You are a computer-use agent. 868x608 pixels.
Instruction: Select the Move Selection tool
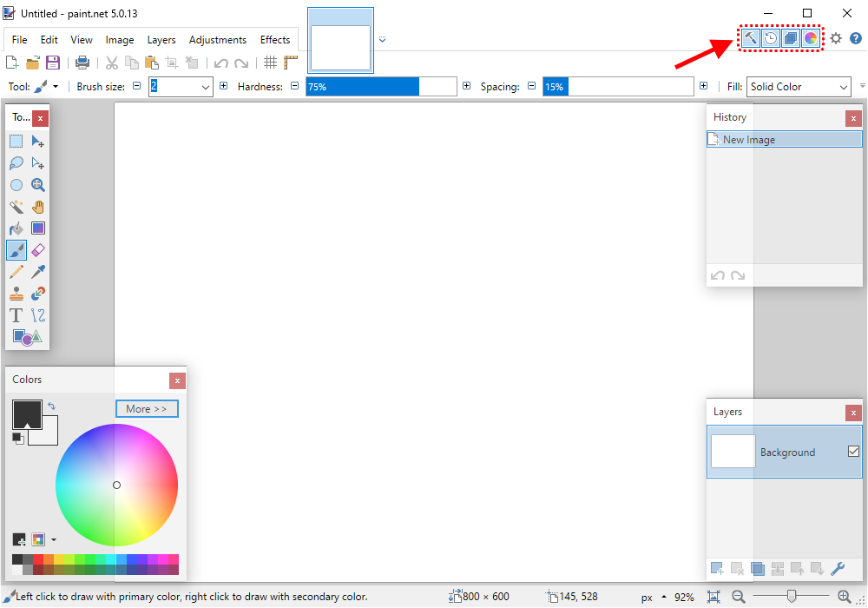pos(37,162)
